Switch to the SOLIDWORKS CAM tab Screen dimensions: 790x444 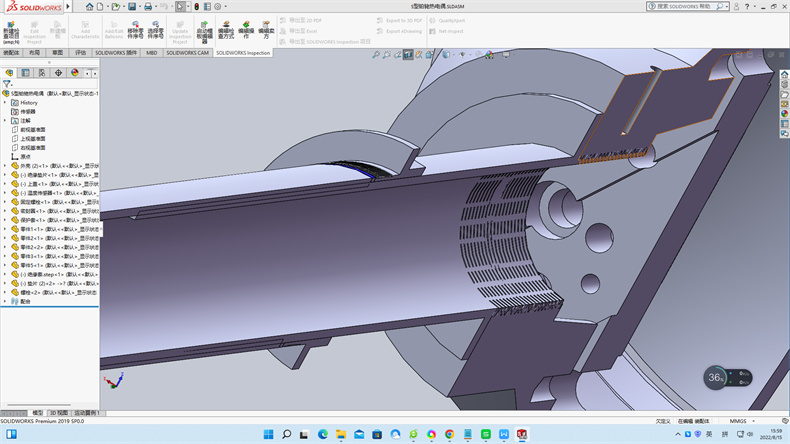point(187,52)
